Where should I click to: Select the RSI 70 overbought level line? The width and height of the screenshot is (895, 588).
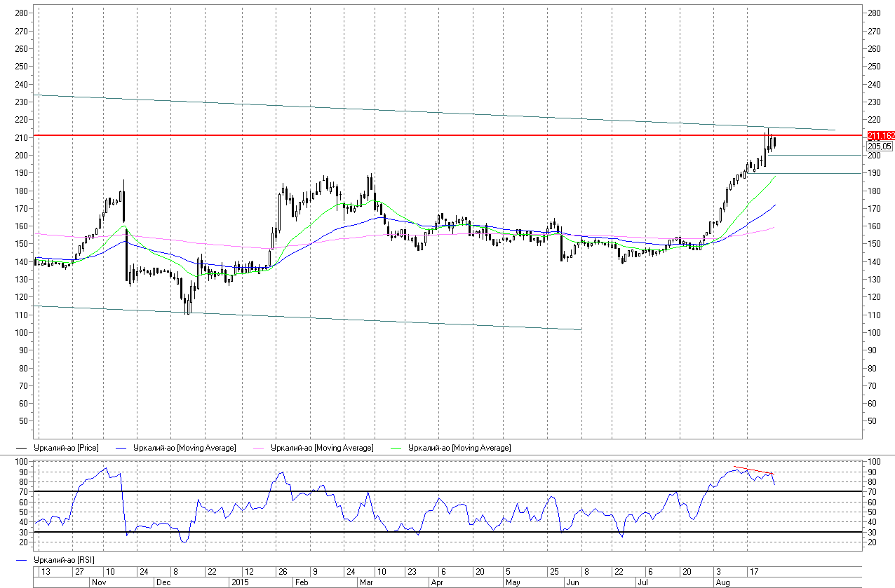(x=421, y=491)
